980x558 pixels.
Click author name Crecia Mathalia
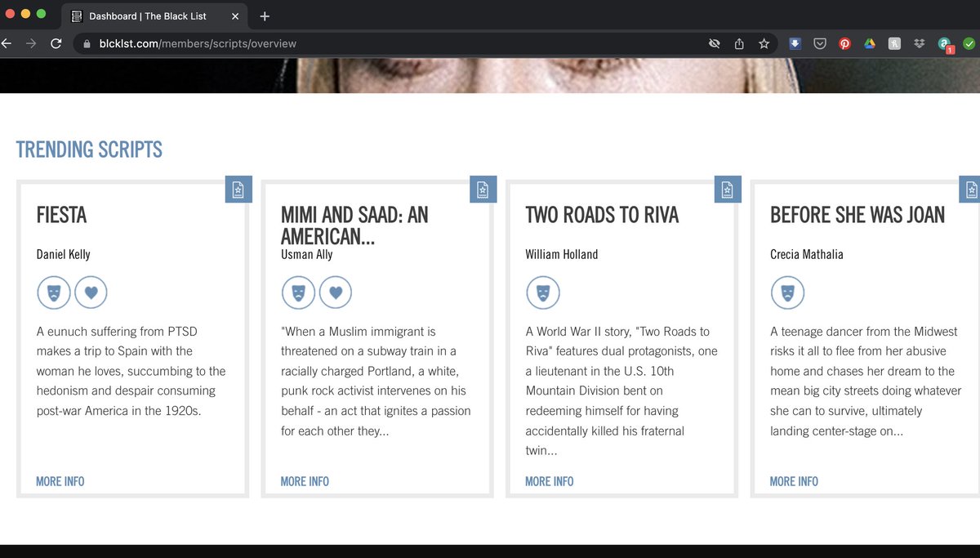point(807,254)
